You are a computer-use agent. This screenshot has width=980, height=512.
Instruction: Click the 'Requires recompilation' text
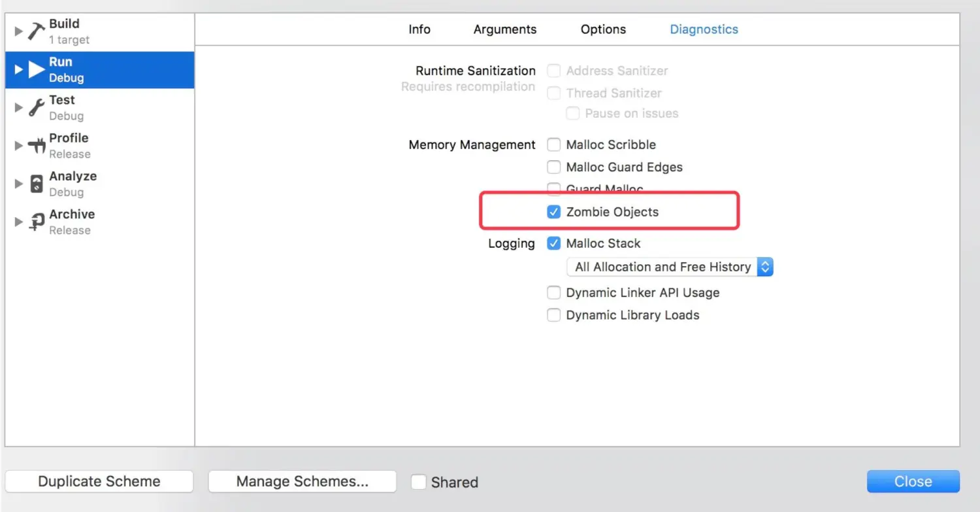(x=468, y=86)
